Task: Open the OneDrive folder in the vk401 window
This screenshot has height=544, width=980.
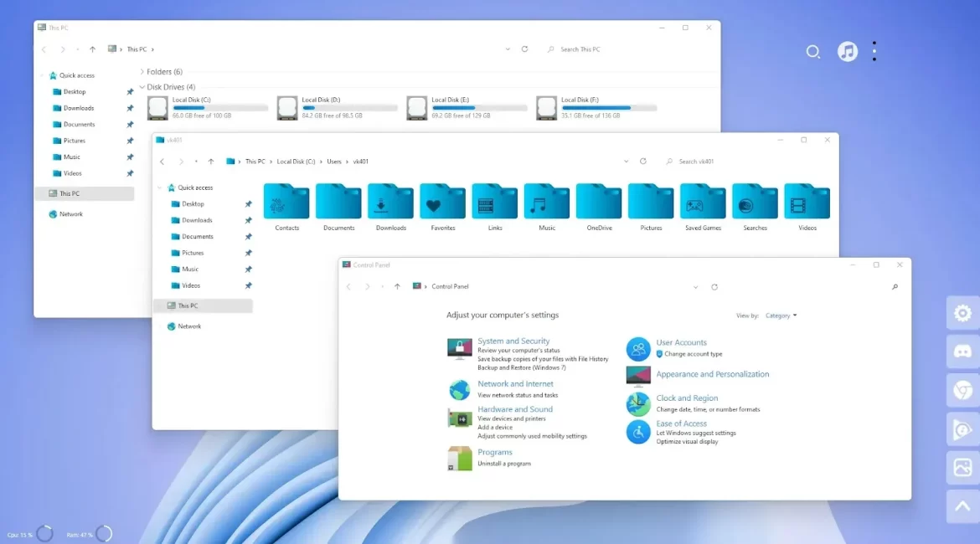Action: 599,208
